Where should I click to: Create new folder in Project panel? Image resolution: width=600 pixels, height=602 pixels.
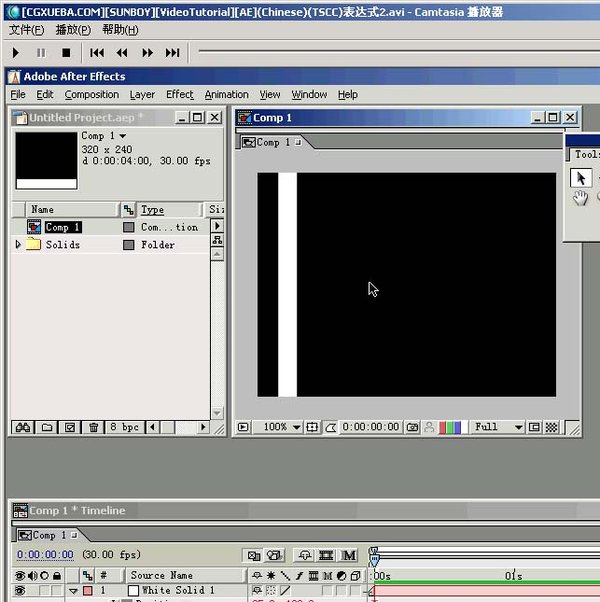click(x=46, y=427)
